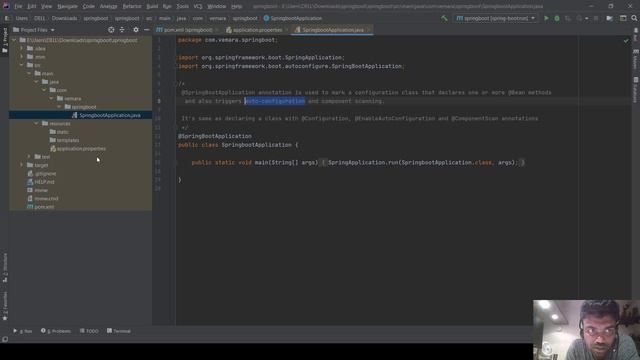Click the Stop square icon in toolbar
Image resolution: width=640 pixels, height=360 pixels.
pyautogui.click(x=596, y=18)
